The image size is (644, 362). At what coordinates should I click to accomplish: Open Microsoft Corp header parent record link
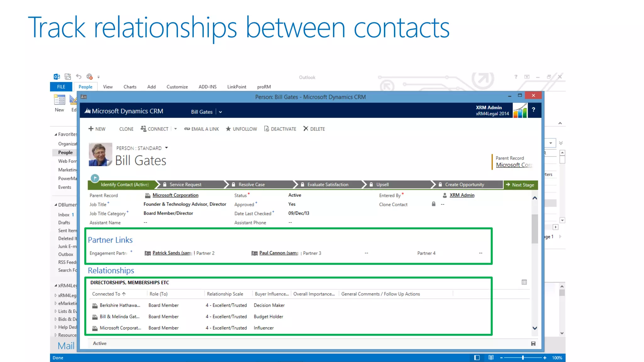514,165
